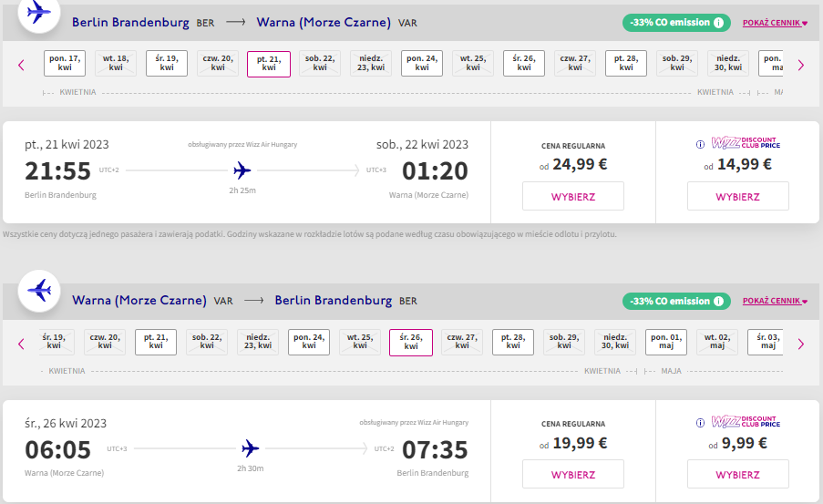Screen dimensions: 823x504
Task: Click info icon beside return Wizz Discount Club price
Action: coord(700,423)
